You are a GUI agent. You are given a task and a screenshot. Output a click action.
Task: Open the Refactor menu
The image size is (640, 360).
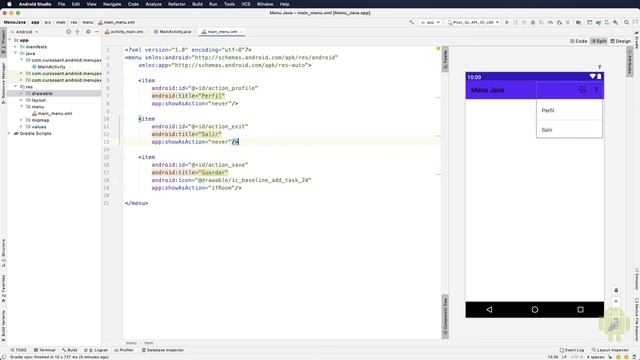(177, 4)
